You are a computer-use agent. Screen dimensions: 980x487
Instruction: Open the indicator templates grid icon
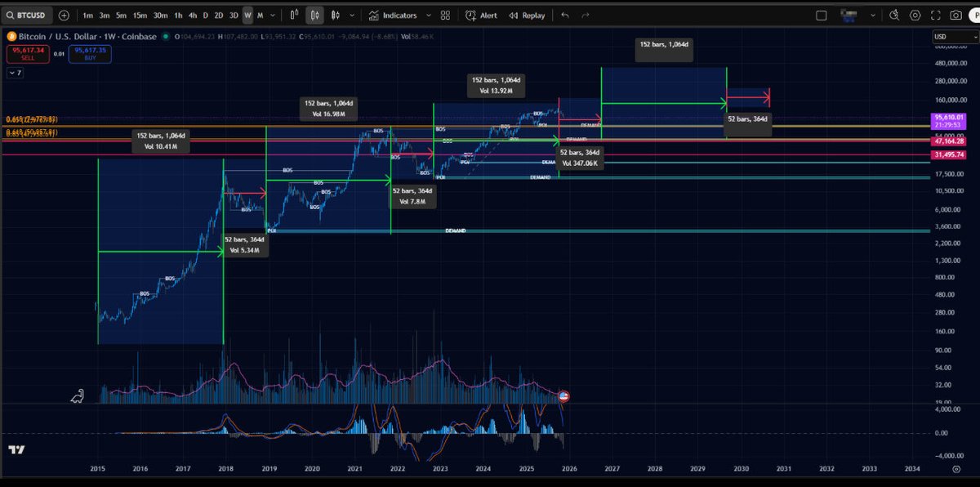445,16
